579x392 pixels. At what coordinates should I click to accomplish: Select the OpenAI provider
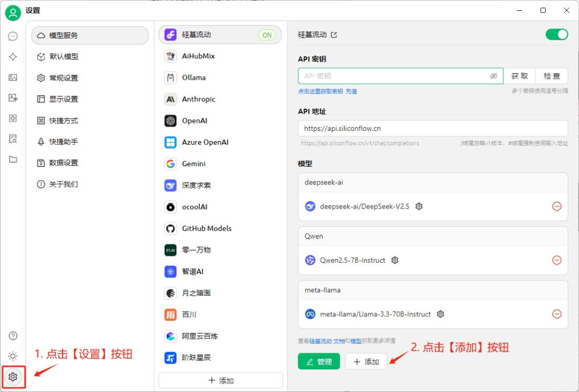(x=220, y=121)
